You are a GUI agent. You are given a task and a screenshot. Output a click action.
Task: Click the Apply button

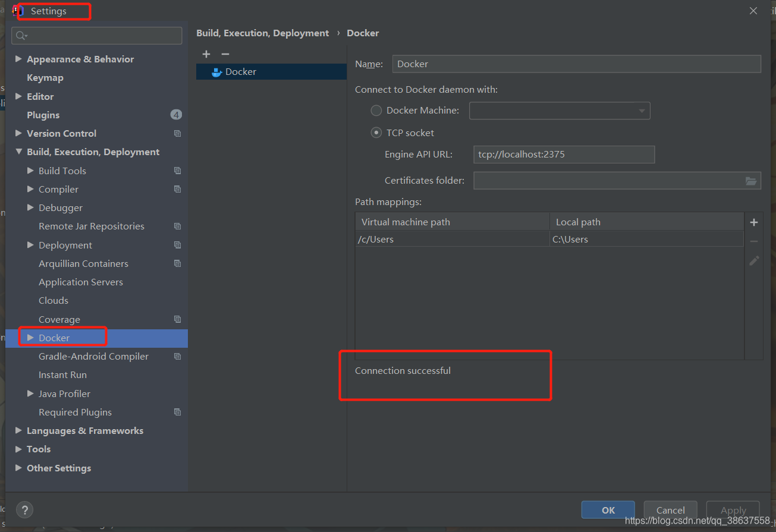coord(733,510)
